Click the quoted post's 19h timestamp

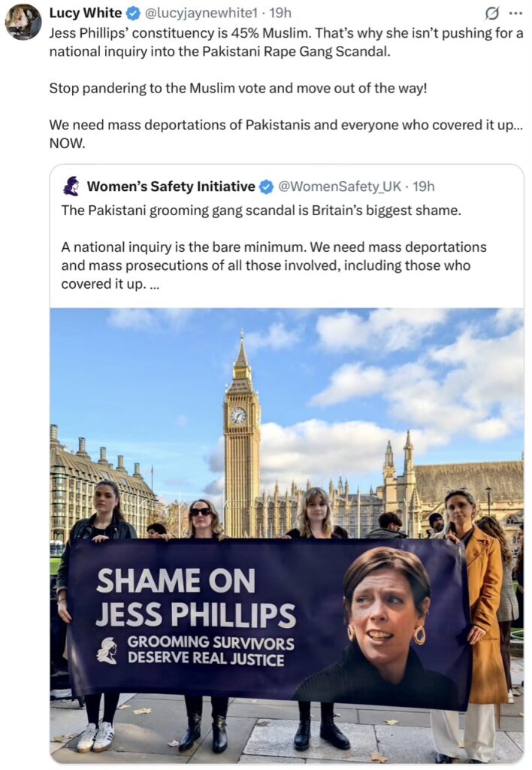[424, 186]
